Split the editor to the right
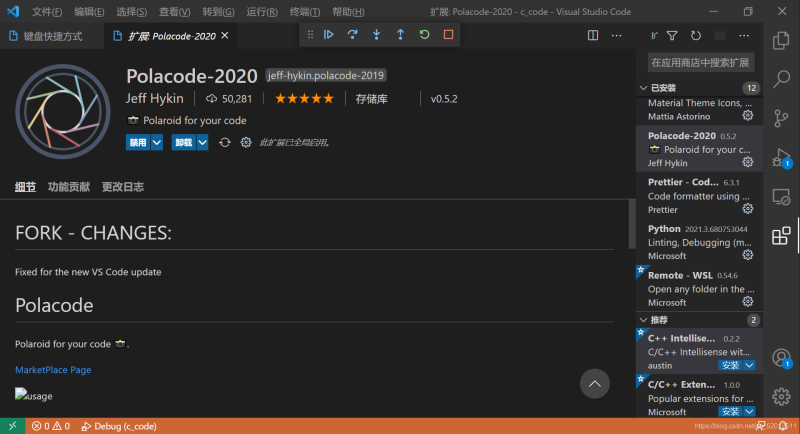Screen dimensions: 800x434 tap(592, 35)
